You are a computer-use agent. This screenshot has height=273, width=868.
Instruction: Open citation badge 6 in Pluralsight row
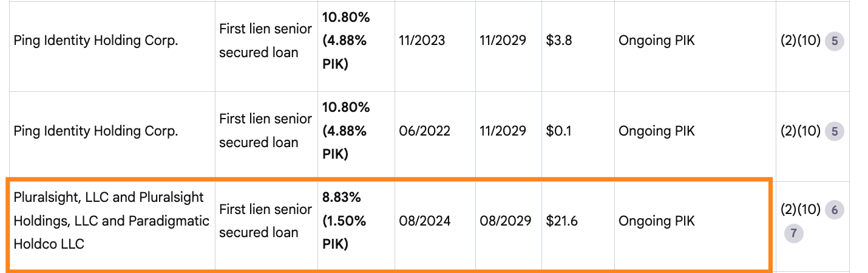click(x=835, y=210)
